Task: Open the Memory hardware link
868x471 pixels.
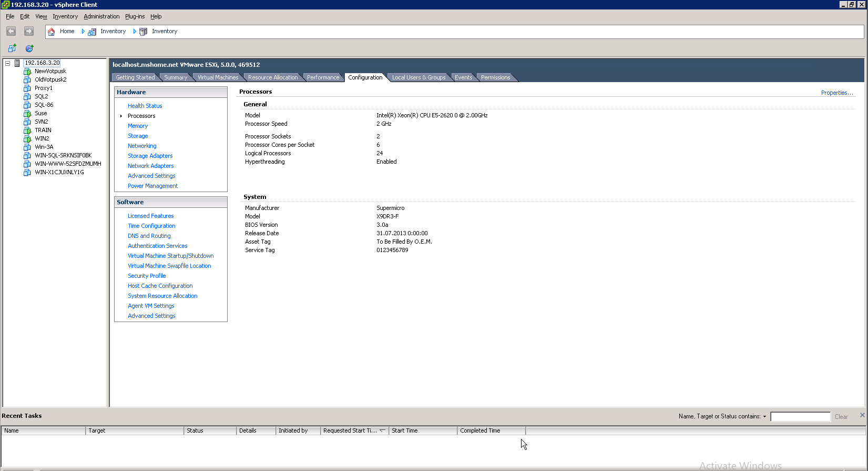Action: click(x=138, y=126)
